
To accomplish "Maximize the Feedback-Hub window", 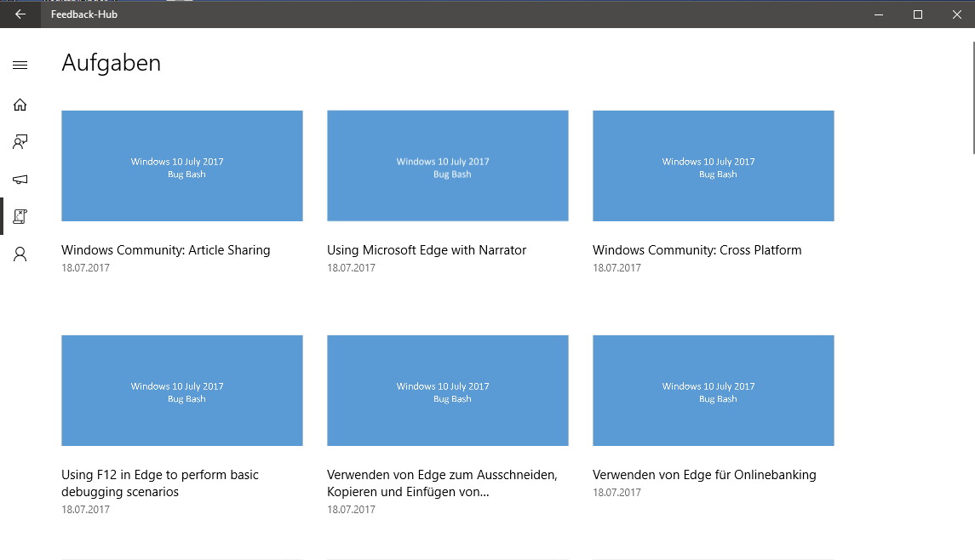I will coord(918,14).
